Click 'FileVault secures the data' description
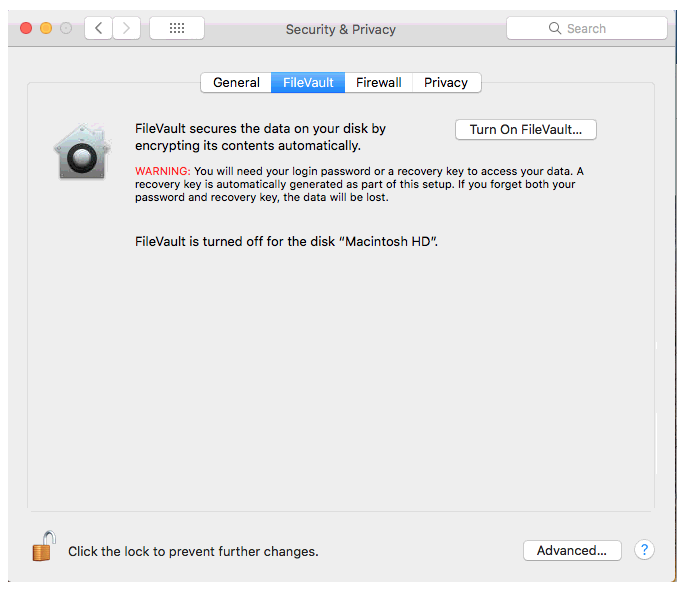 260,137
